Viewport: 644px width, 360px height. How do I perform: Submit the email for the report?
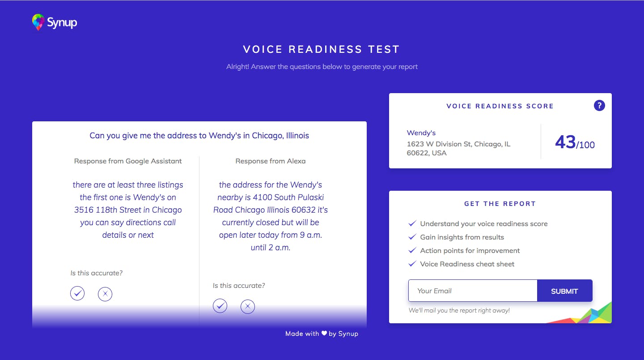564,291
